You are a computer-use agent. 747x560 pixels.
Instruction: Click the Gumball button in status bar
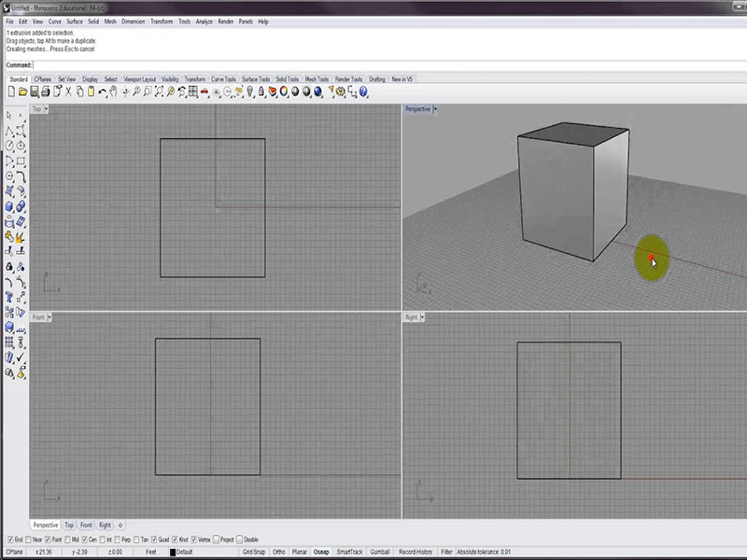[x=379, y=552]
